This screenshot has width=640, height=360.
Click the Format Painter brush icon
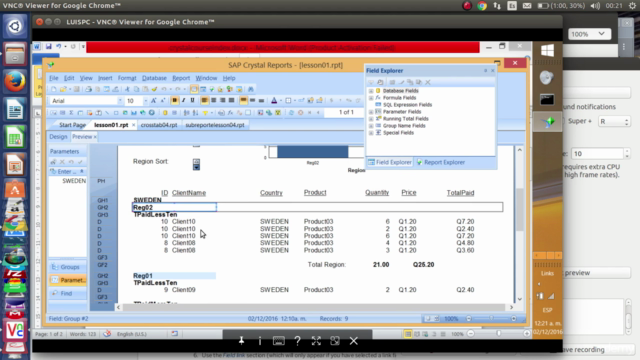(x=154, y=89)
